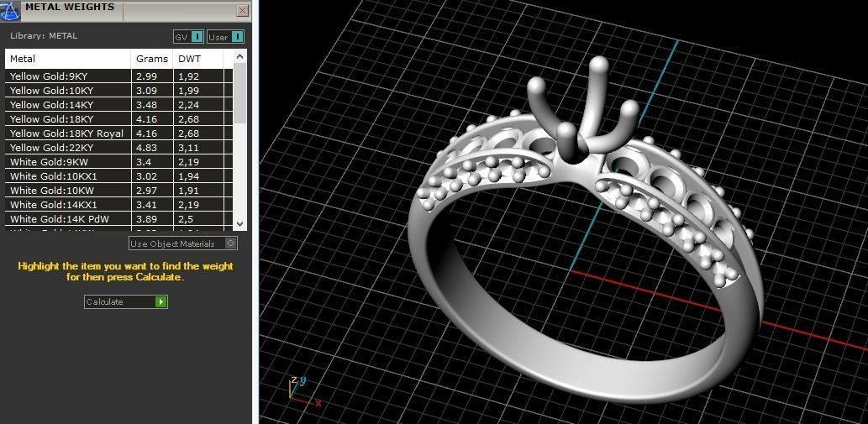Image resolution: width=868 pixels, height=424 pixels.
Task: Select the White Gold:9KW row
Action: coord(119,163)
